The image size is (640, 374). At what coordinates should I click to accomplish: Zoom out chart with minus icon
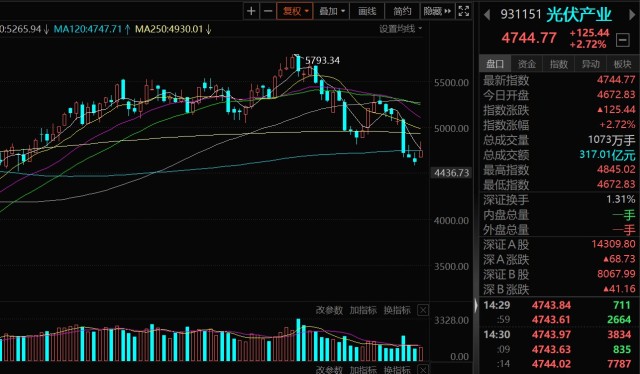[268, 11]
